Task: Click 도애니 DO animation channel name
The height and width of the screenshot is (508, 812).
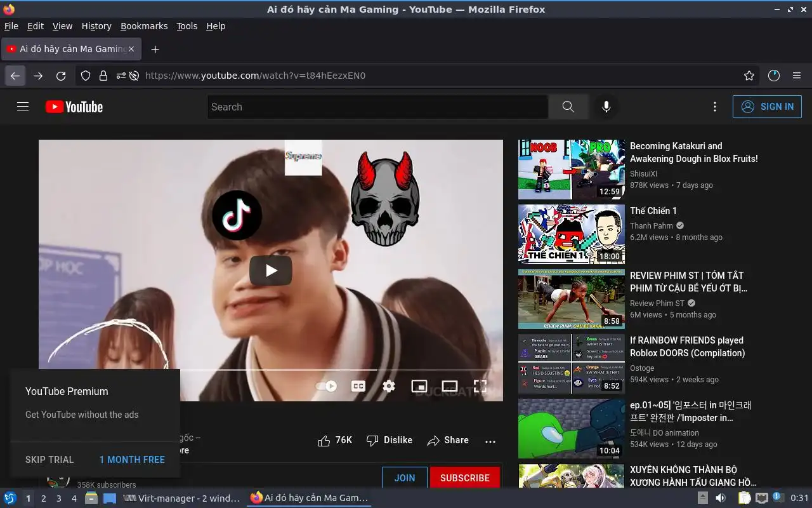Action: (664, 432)
